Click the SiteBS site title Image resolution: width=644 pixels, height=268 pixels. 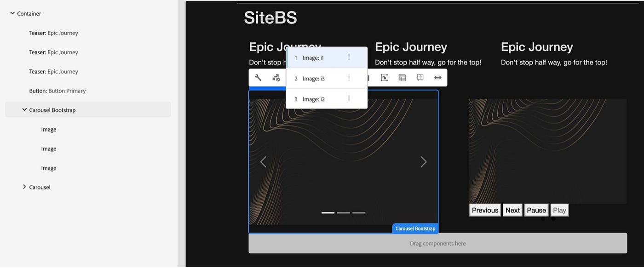[270, 18]
